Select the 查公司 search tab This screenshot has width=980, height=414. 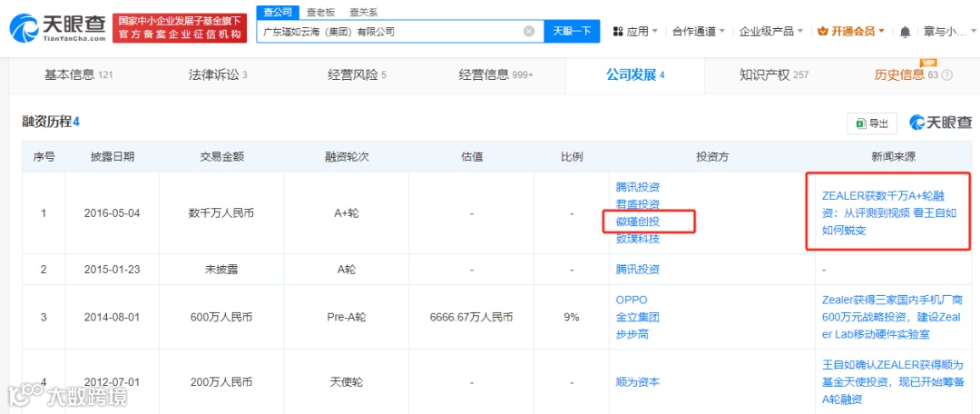(x=278, y=12)
